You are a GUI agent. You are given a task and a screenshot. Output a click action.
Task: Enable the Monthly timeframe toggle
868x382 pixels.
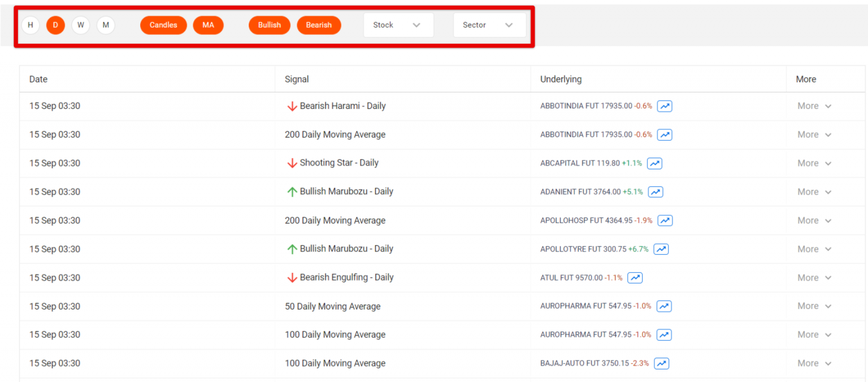coord(106,25)
